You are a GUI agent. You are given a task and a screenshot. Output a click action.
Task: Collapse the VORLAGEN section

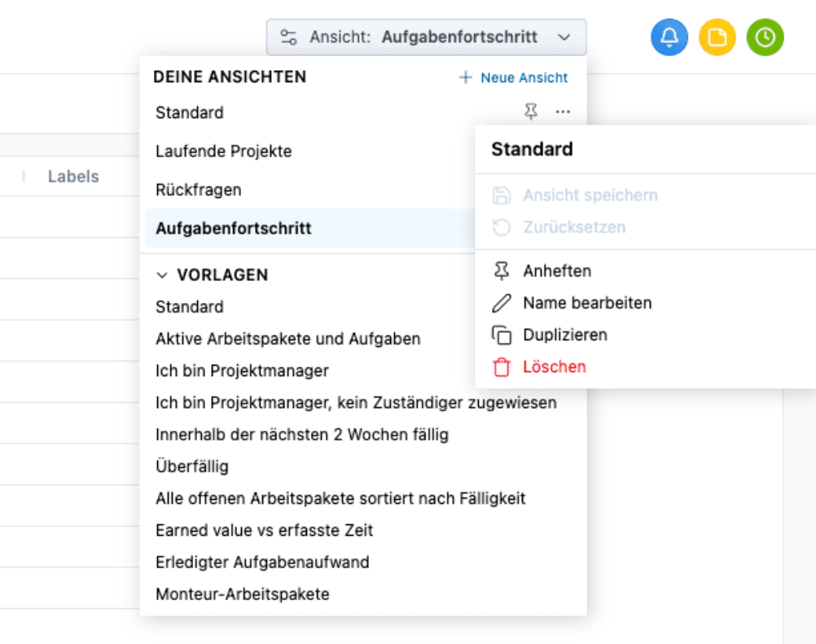coord(162,275)
